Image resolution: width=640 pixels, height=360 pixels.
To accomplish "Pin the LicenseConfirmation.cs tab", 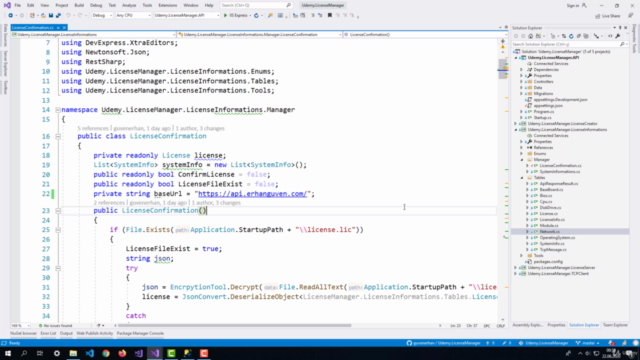I will [58, 28].
